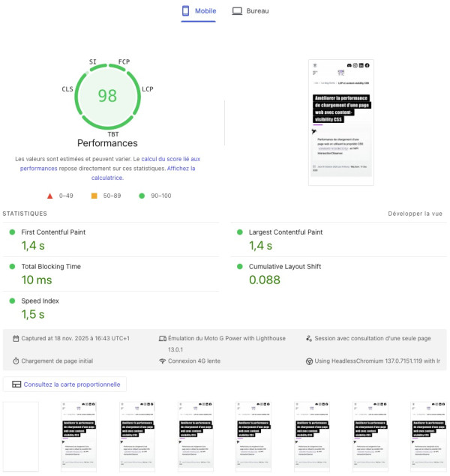Click the device emulation icon

click(x=163, y=339)
